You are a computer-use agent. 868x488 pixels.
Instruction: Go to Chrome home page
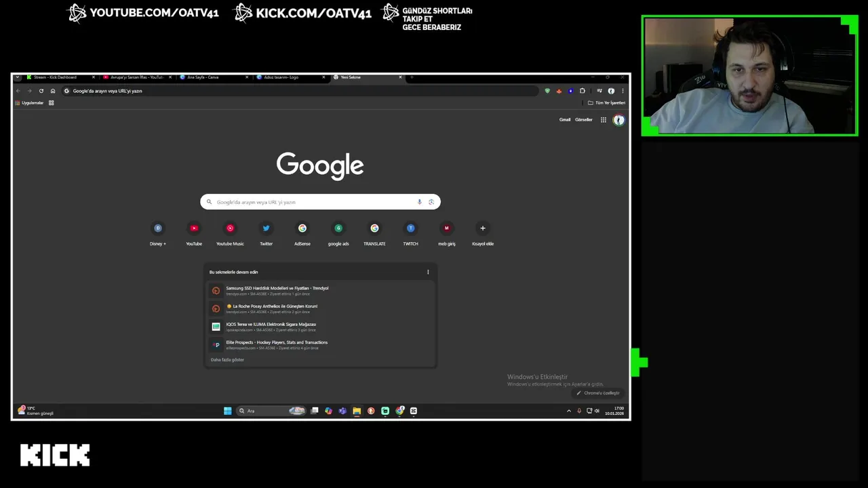[x=53, y=91]
